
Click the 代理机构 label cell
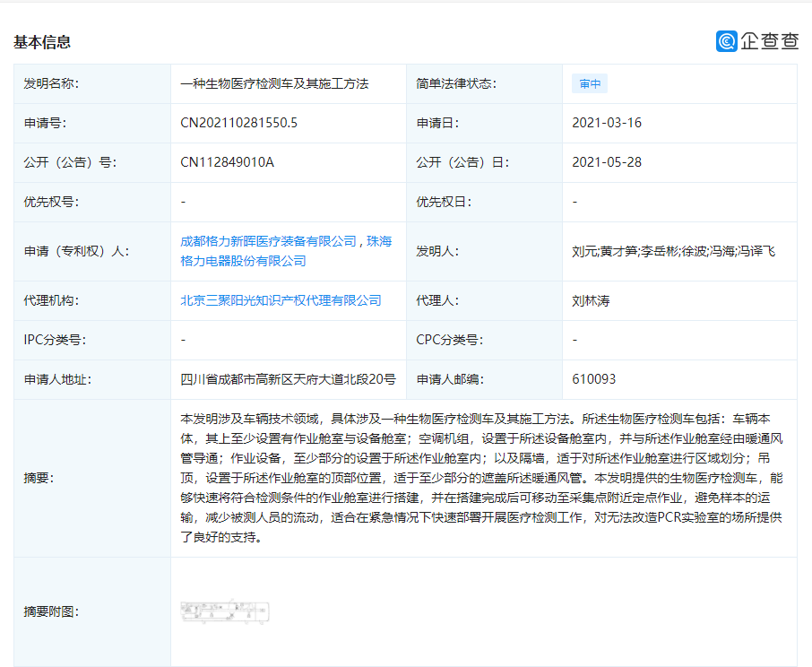click(92, 301)
